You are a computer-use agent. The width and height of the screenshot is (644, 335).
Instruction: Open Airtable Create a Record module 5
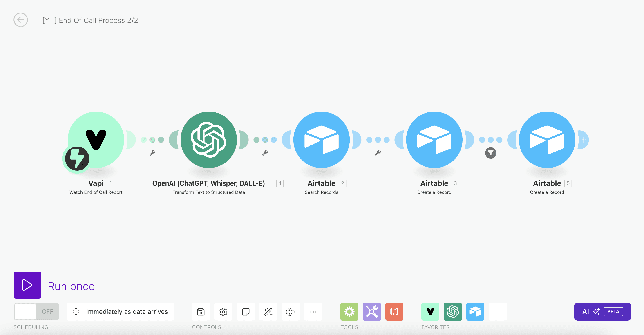(x=547, y=139)
